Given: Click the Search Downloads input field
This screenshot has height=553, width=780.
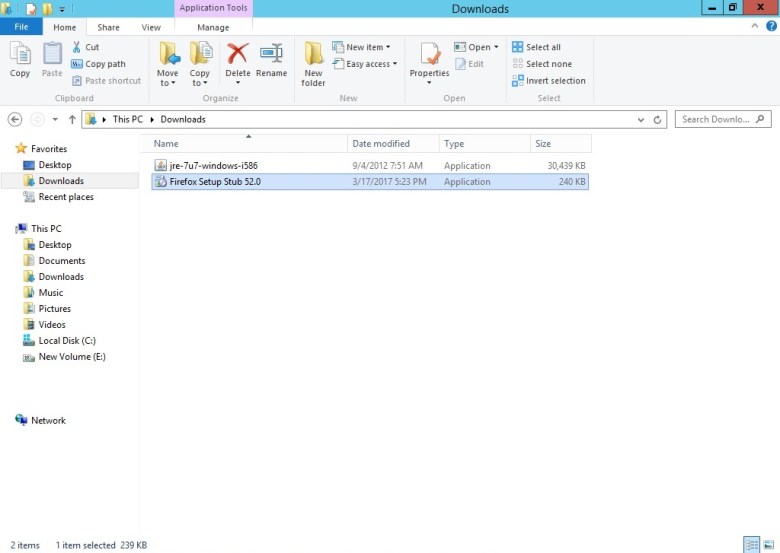Looking at the screenshot, I should click(714, 119).
